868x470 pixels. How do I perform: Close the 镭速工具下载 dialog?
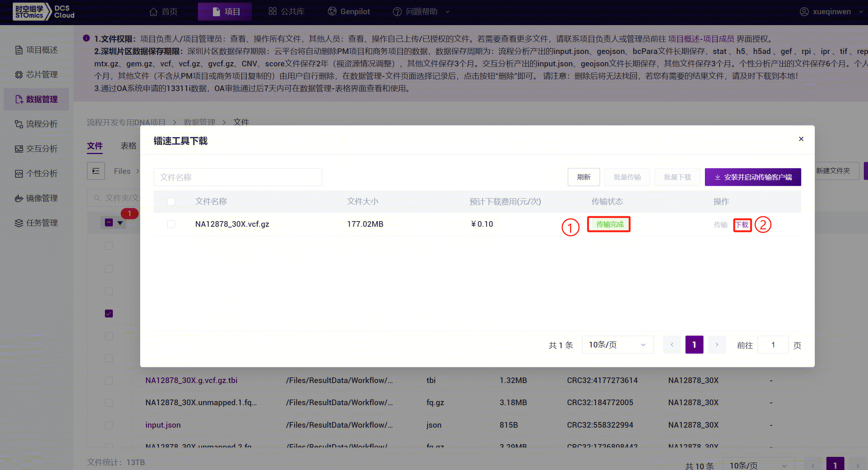[x=801, y=139]
